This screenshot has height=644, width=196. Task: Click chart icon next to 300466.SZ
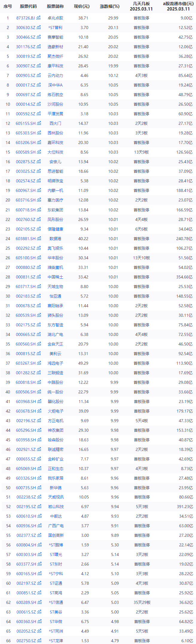pyautogui.click(x=38, y=37)
